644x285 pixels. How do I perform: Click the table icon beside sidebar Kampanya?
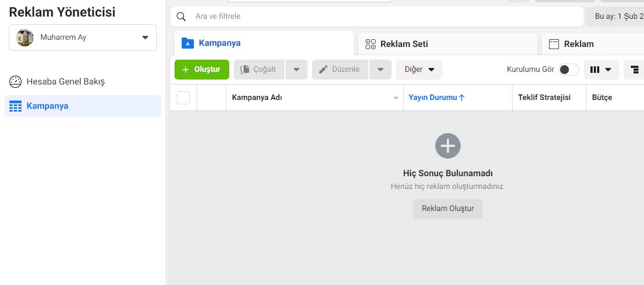(x=15, y=106)
